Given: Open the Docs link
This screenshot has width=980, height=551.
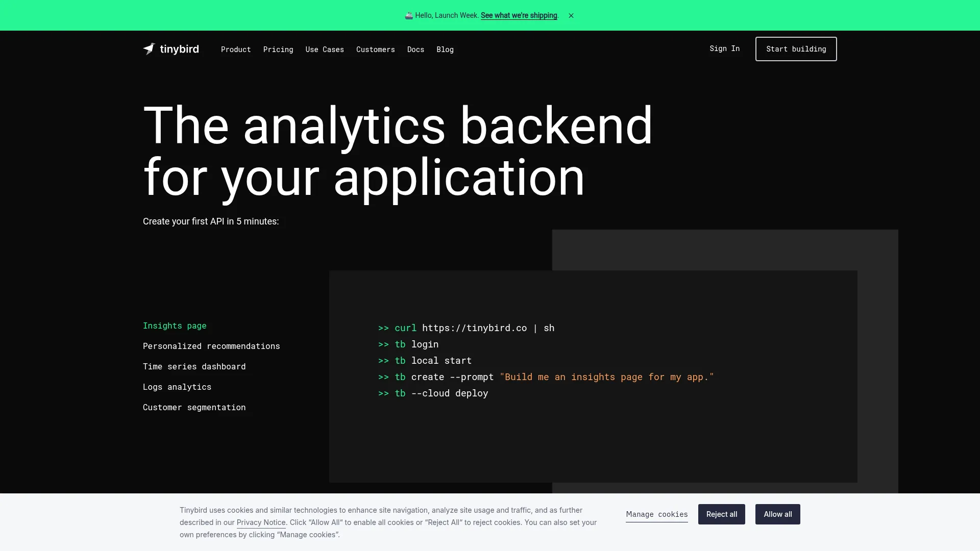Looking at the screenshot, I should pyautogui.click(x=415, y=49).
